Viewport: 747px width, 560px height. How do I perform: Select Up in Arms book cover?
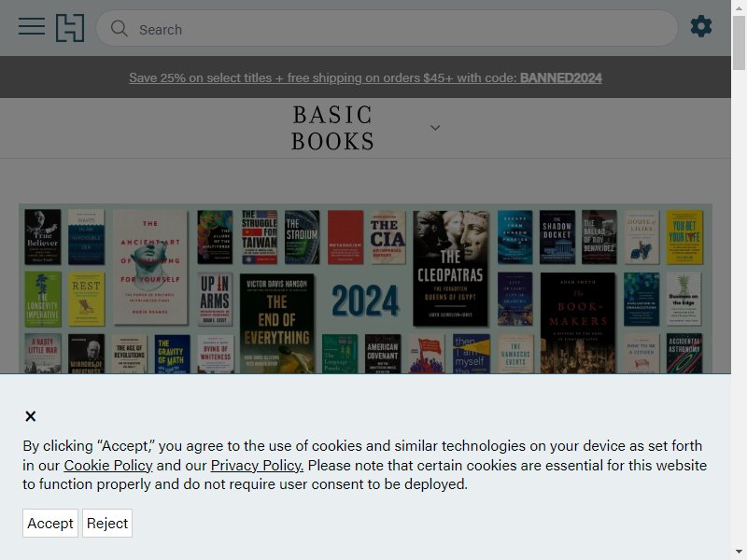(215, 299)
